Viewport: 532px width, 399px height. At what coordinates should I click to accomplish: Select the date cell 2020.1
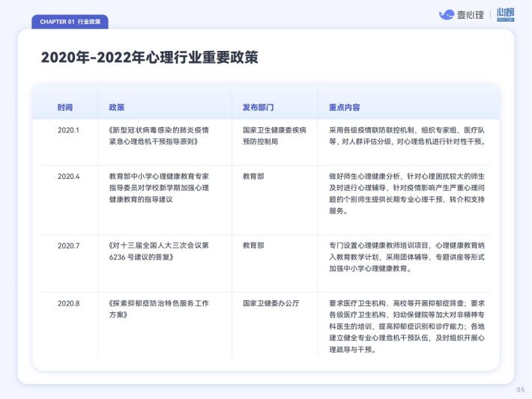point(68,130)
